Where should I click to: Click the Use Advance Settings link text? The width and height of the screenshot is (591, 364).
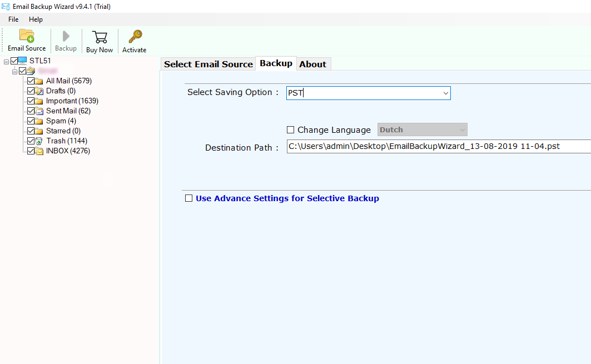pos(287,198)
